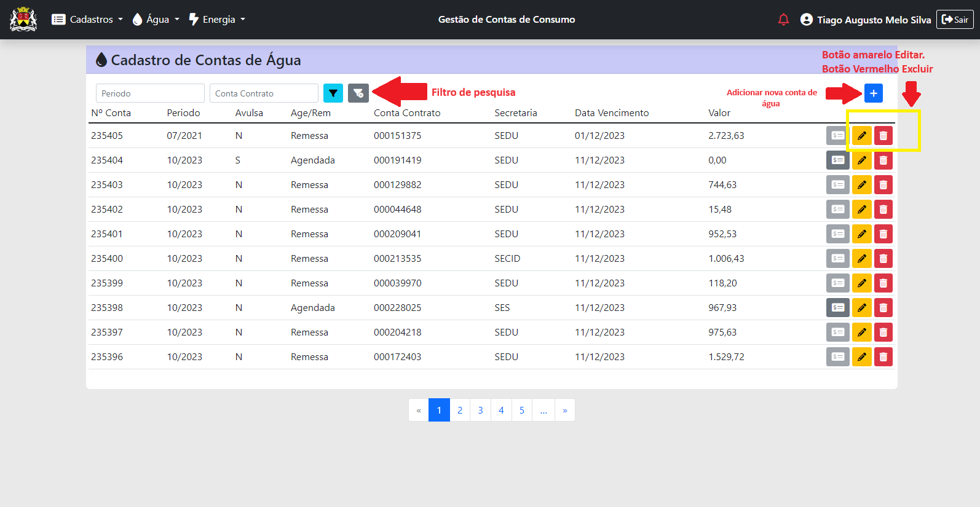Clear filters with the gray funnel button
980x507 pixels.
(x=358, y=93)
